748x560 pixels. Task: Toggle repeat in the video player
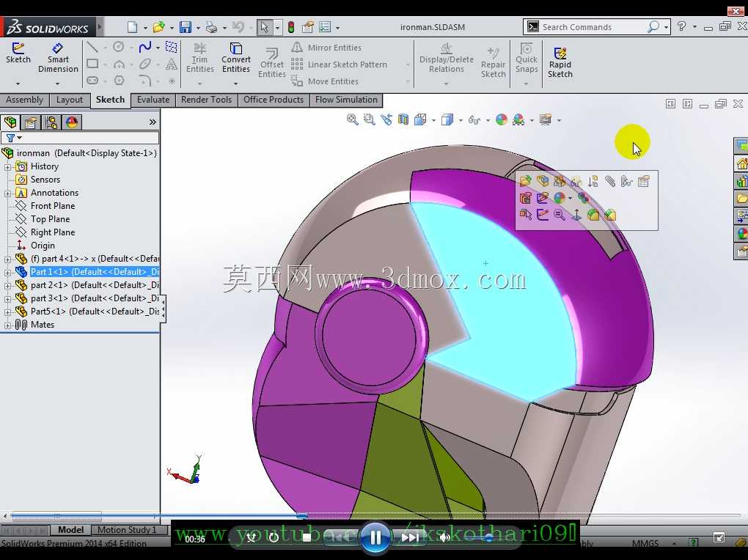(274, 537)
